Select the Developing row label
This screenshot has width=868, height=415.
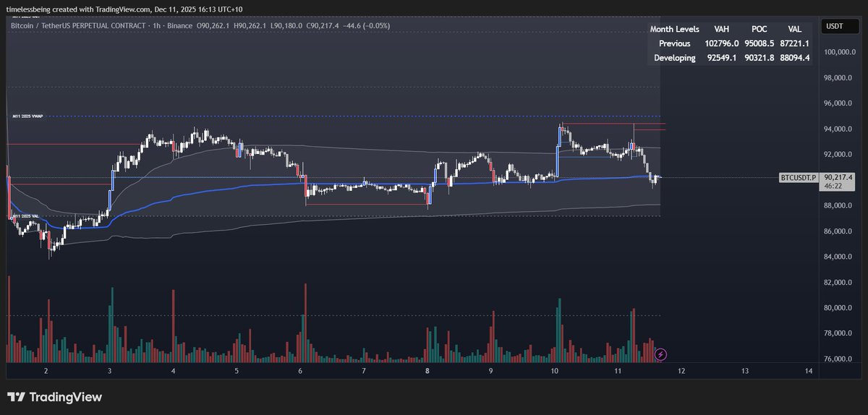[x=674, y=58]
